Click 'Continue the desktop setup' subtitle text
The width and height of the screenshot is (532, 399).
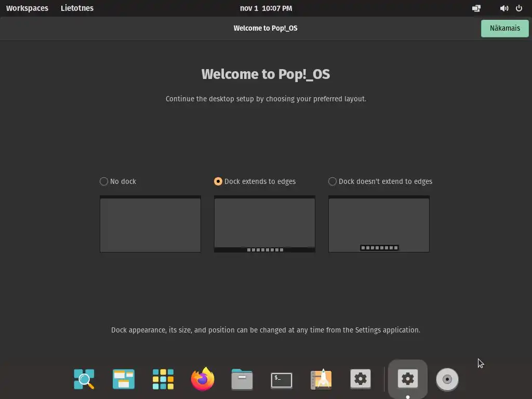[266, 99]
